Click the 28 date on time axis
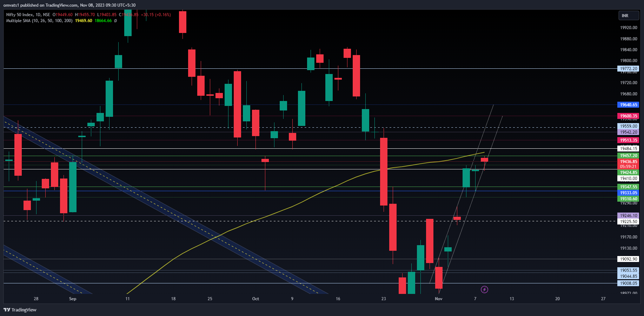 pos(36,299)
